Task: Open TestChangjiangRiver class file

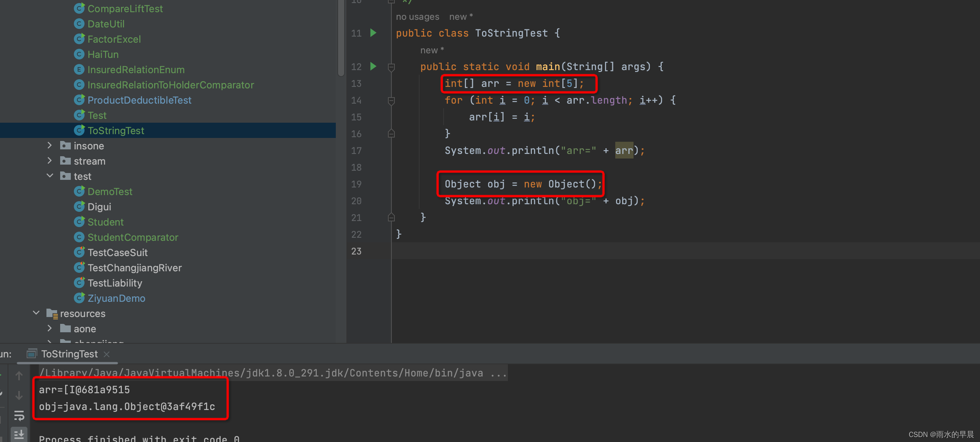Action: point(135,267)
